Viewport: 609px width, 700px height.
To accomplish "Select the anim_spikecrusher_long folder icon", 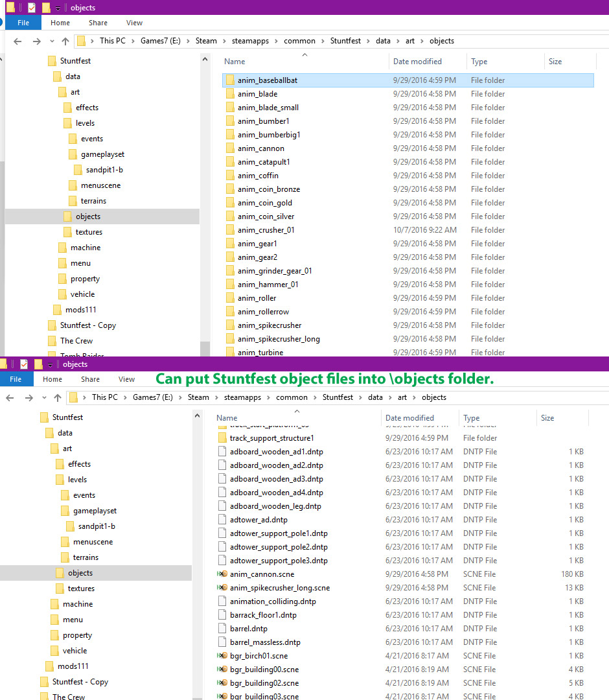I will pyautogui.click(x=230, y=339).
